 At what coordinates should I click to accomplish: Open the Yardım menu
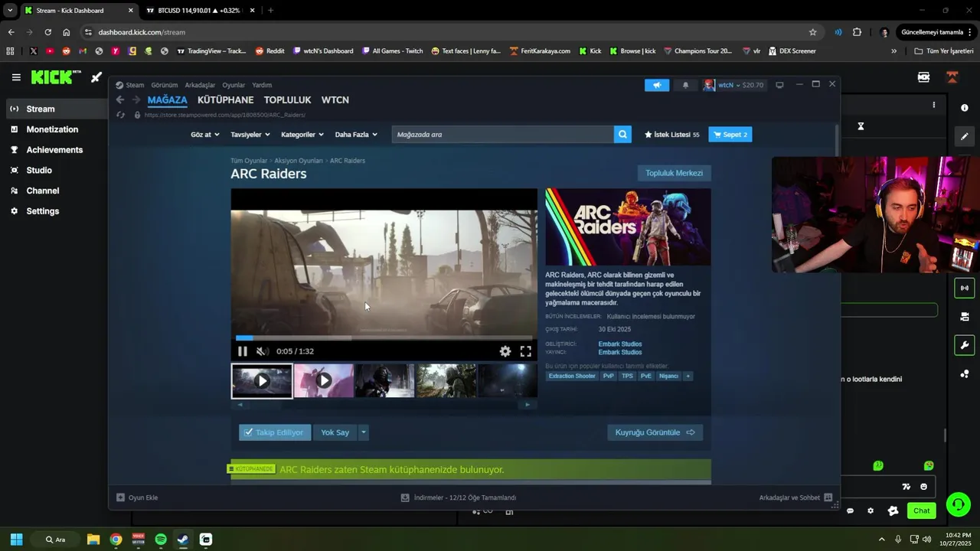pos(262,85)
